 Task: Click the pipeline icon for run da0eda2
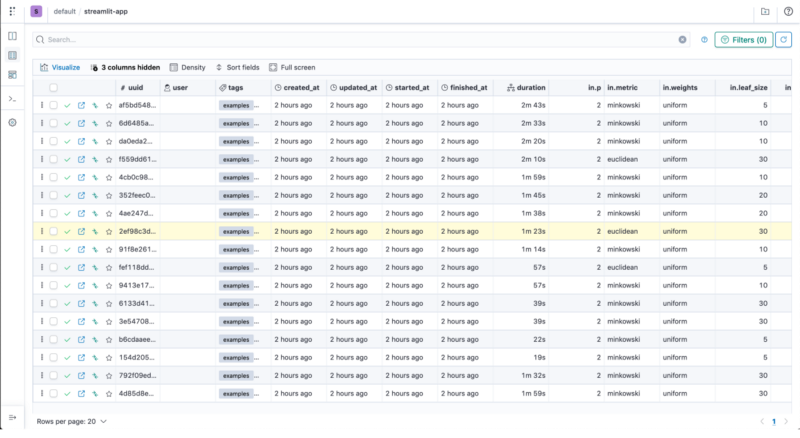click(x=95, y=141)
